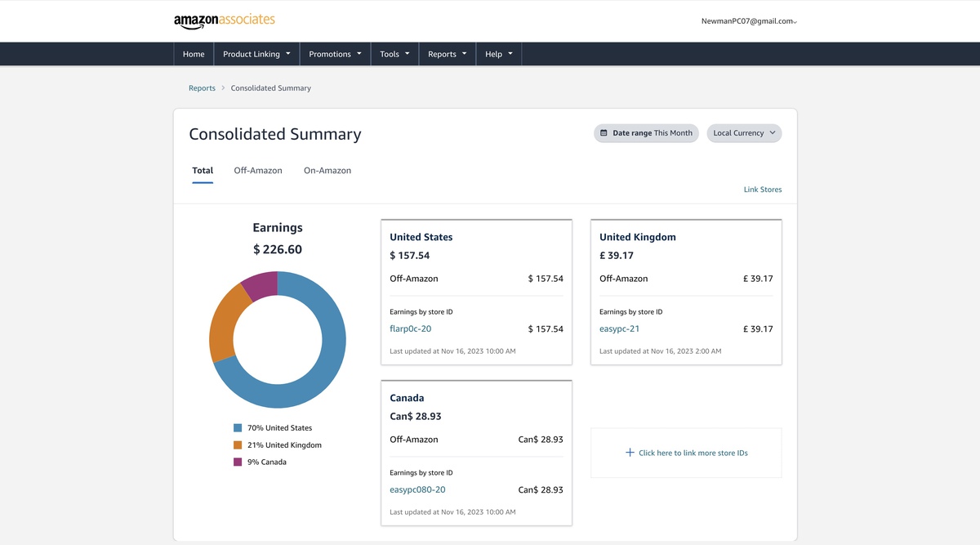This screenshot has height=545, width=980.
Task: Open store ID easypc-21
Action: click(620, 329)
